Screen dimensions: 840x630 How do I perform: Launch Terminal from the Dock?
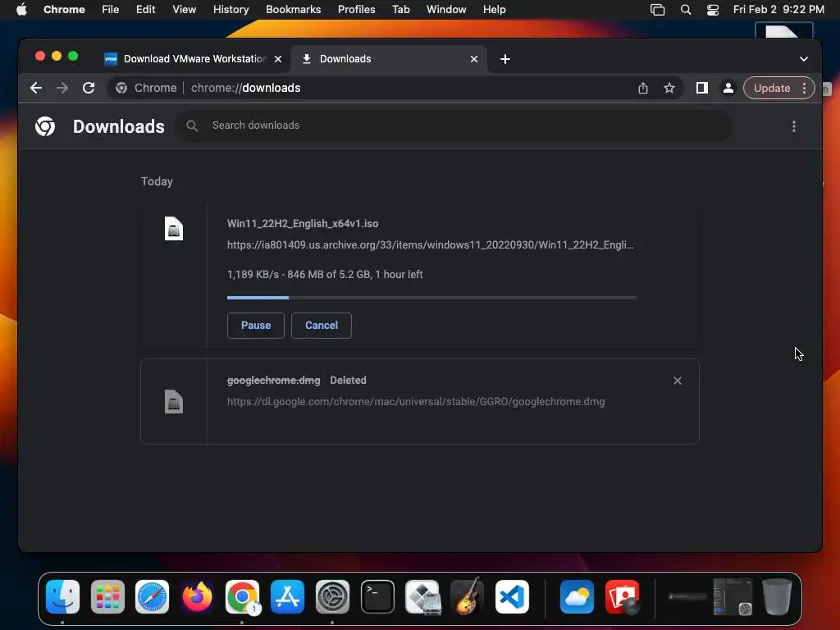pyautogui.click(x=377, y=597)
